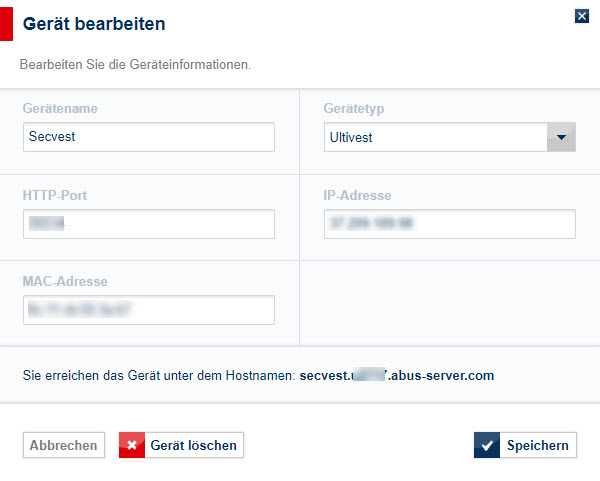Select the MAC-Adresse input field
This screenshot has width=600, height=481.
pos(148,310)
